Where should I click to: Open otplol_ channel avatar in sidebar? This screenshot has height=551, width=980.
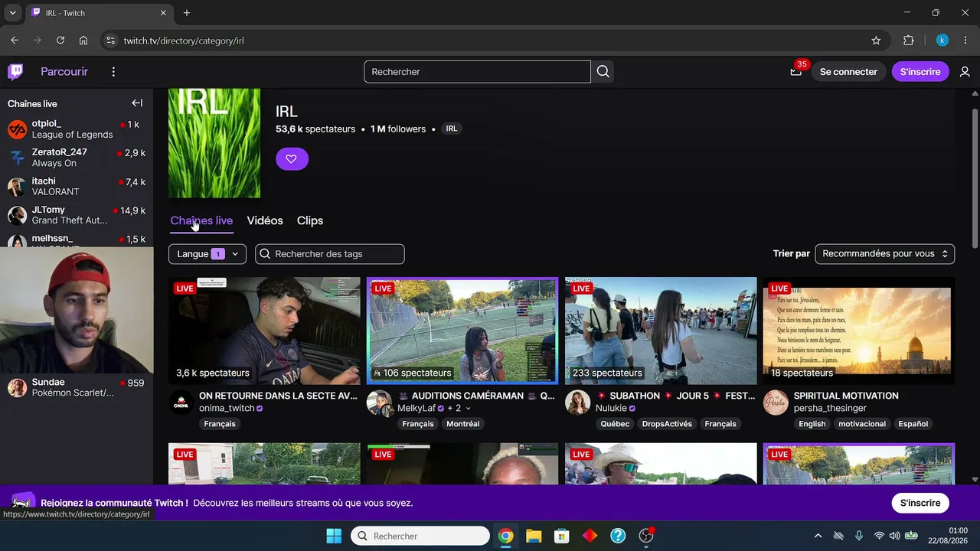click(x=17, y=129)
